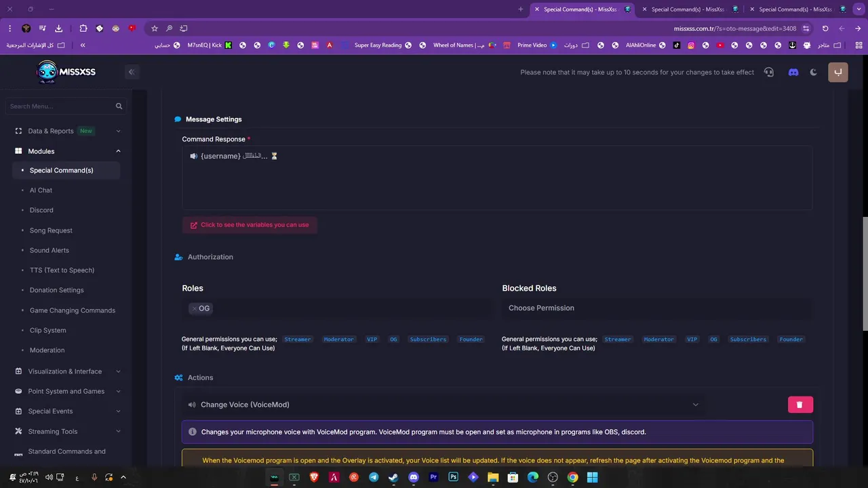868x488 pixels.
Task: Open the Prime Video bookmark
Action: (536, 45)
